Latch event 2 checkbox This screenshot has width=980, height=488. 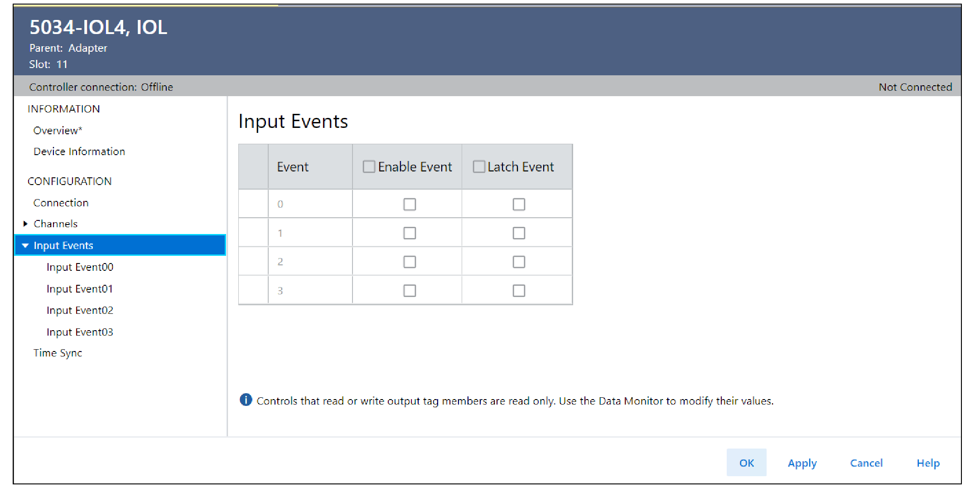(519, 262)
